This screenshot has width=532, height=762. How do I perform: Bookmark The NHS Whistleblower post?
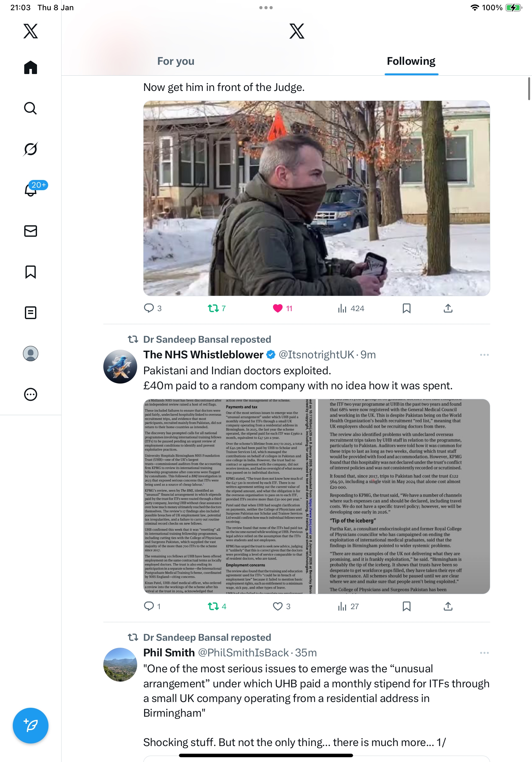[x=406, y=606]
